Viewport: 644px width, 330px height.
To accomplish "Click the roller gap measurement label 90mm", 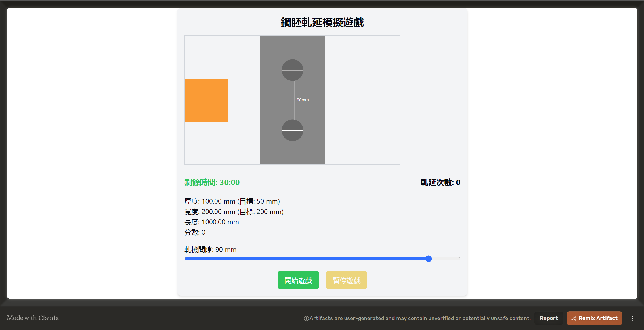I will point(303,100).
